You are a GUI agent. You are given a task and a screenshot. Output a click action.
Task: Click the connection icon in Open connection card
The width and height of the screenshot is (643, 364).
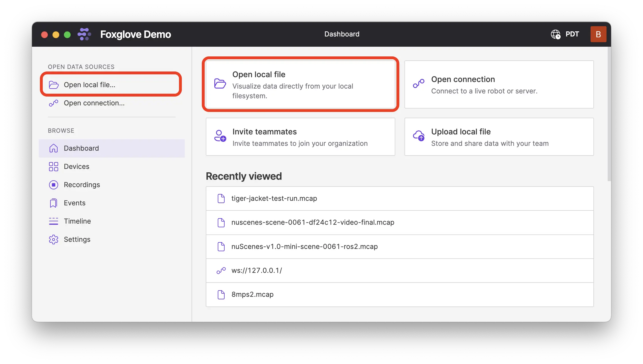(x=419, y=83)
